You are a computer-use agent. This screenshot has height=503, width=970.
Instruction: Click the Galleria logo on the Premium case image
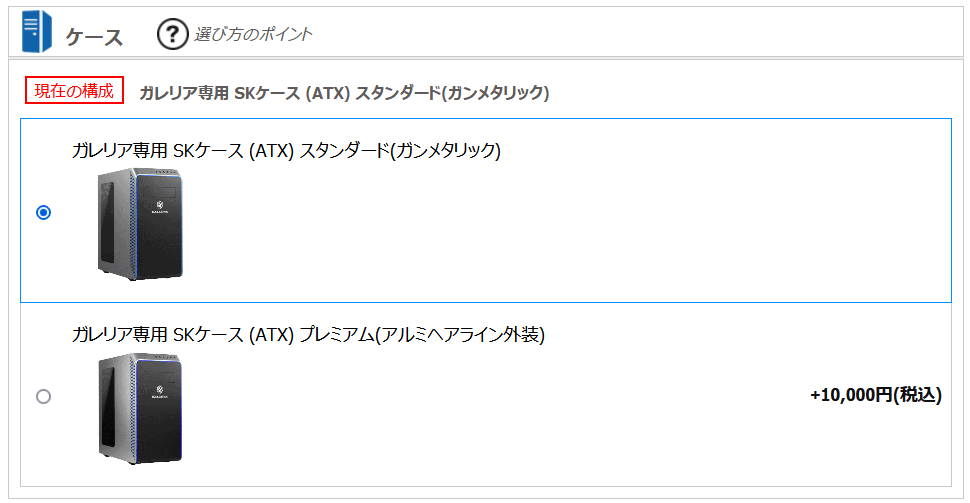[160, 391]
